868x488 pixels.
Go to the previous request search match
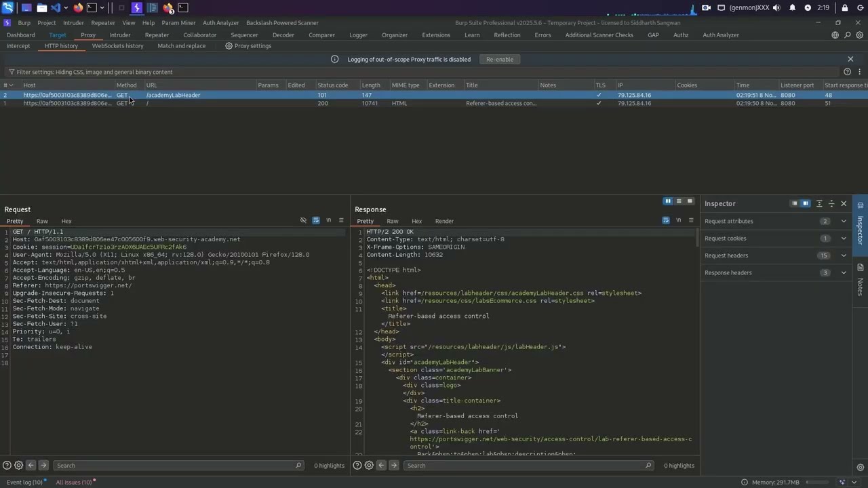tap(31, 466)
